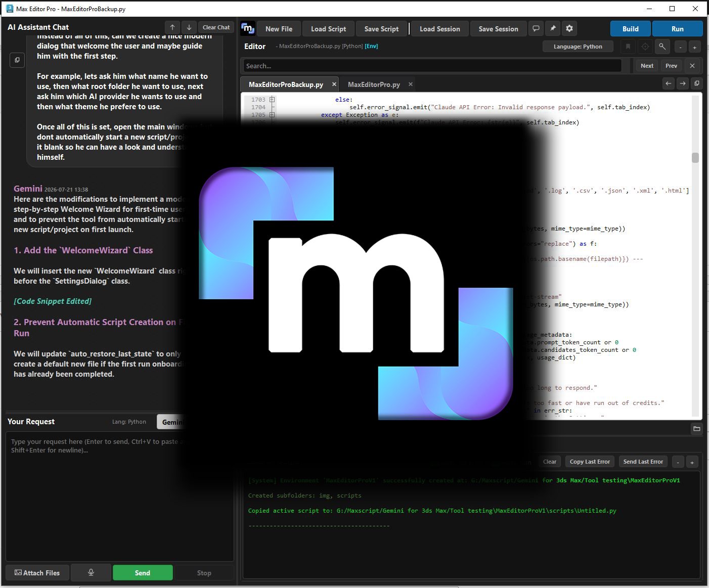Close the MaxEditorPro.py tab
The image size is (709, 588).
(x=411, y=84)
